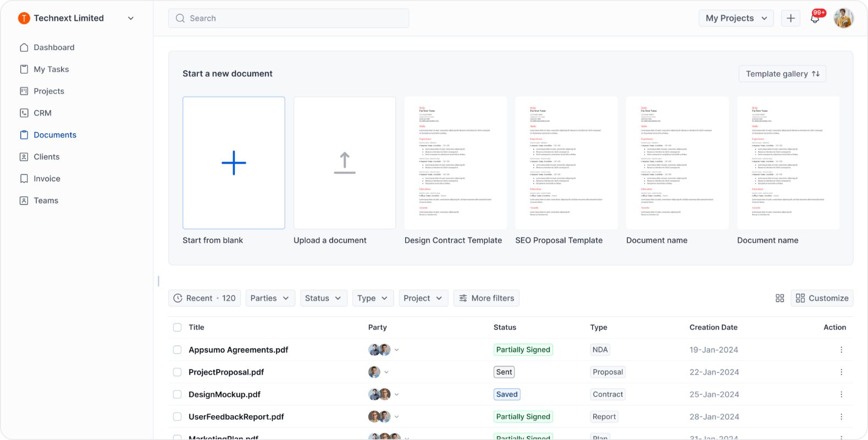The width and height of the screenshot is (868, 440).
Task: Click the upload arrow icon card
Action: (345, 163)
